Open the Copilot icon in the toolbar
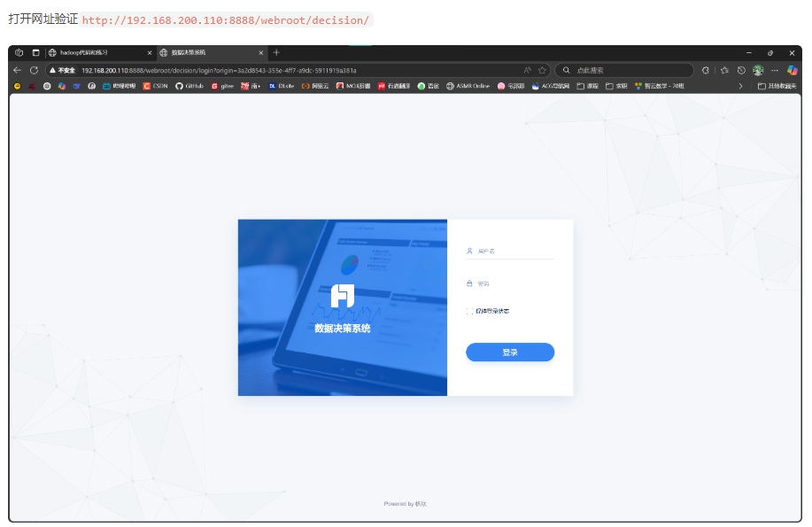This screenshot has width=812, height=527. click(x=793, y=70)
